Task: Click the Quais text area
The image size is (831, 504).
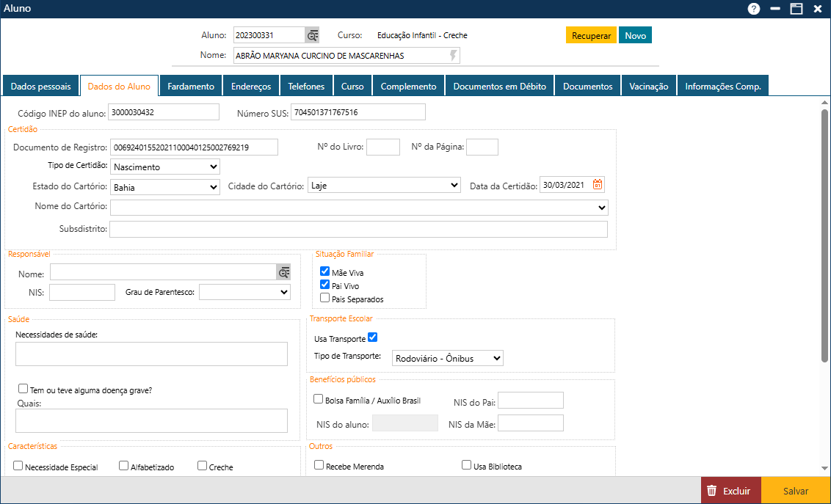Action: 151,421
